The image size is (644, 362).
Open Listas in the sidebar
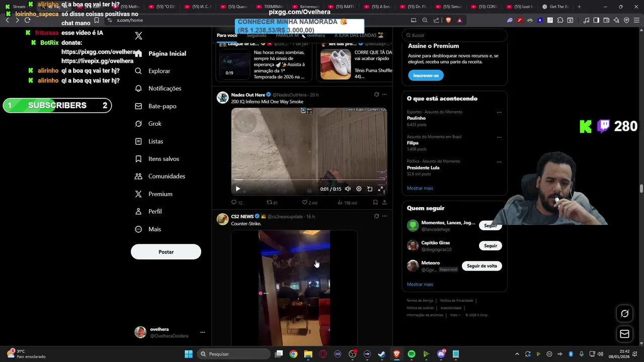(x=149, y=141)
